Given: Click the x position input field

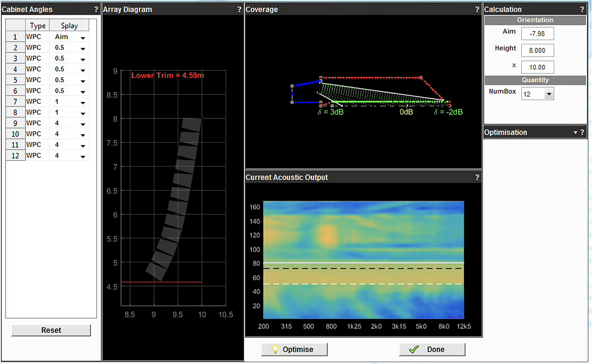Looking at the screenshot, I should [x=537, y=67].
